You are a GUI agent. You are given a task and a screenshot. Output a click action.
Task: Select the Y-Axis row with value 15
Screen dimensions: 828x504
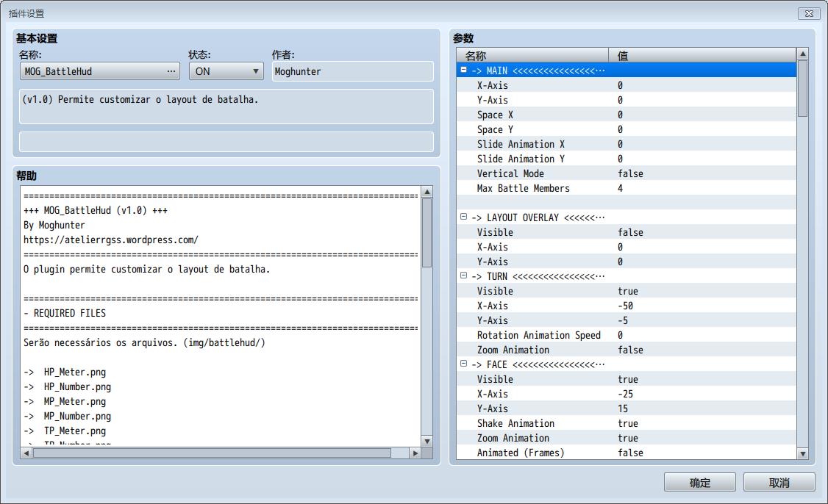click(627, 408)
